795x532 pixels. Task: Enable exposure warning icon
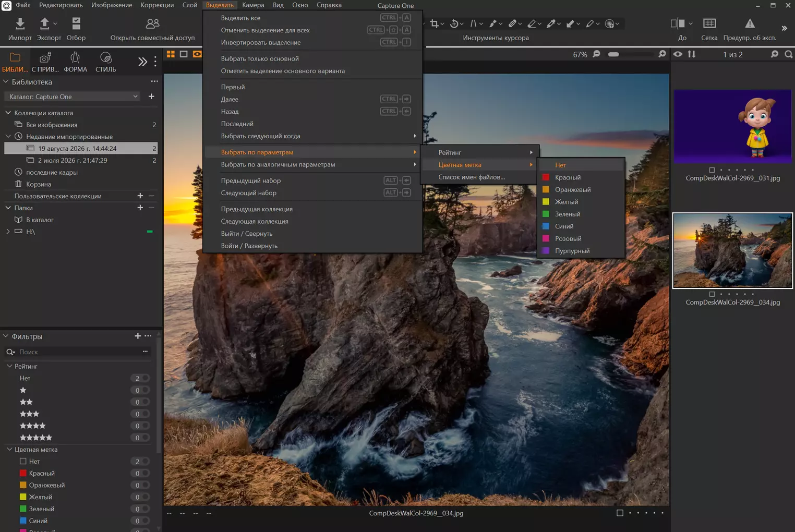pyautogui.click(x=750, y=23)
